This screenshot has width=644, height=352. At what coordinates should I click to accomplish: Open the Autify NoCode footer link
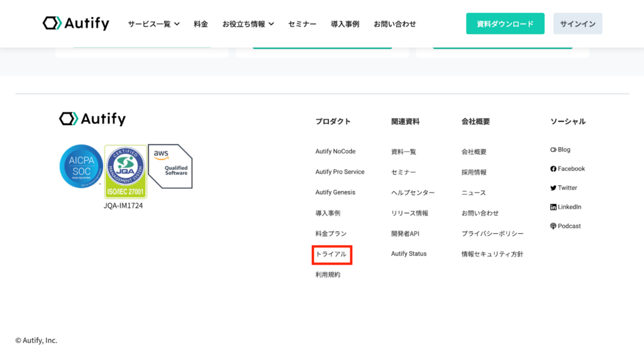(x=335, y=151)
